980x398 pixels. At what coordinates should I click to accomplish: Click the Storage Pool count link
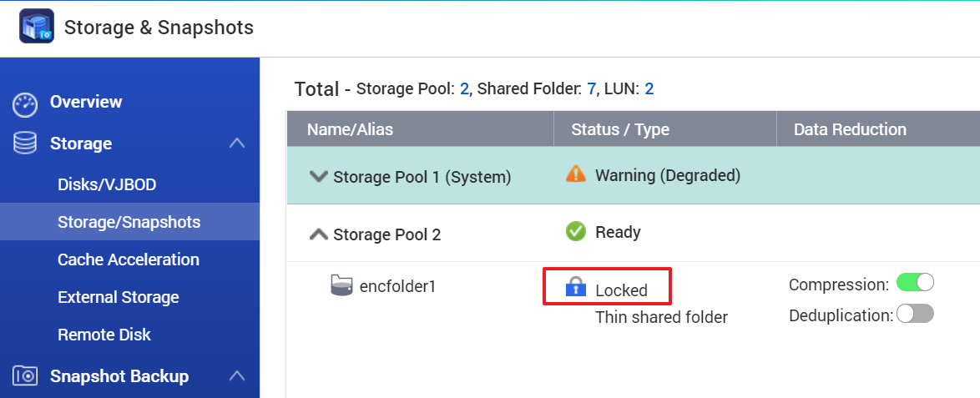click(x=464, y=88)
